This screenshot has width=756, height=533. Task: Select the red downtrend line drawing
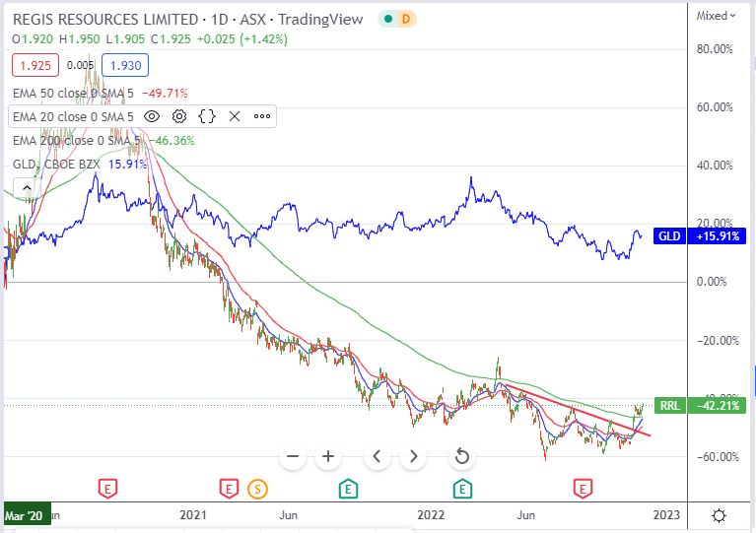577,409
